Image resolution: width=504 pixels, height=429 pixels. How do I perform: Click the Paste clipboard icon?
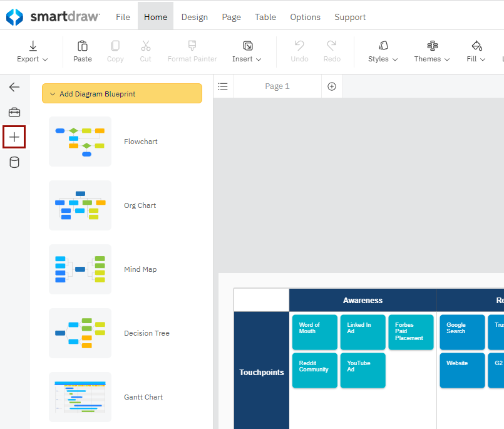coord(82,46)
